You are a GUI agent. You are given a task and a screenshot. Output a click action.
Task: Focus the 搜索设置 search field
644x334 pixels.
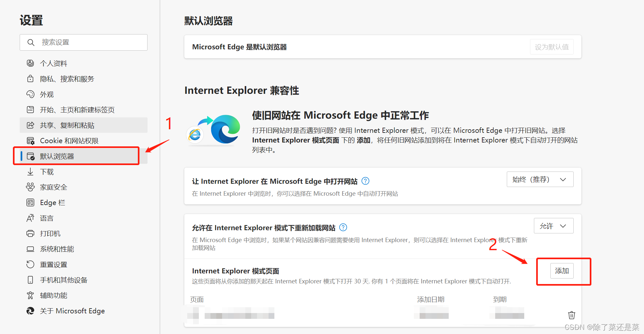click(x=84, y=43)
